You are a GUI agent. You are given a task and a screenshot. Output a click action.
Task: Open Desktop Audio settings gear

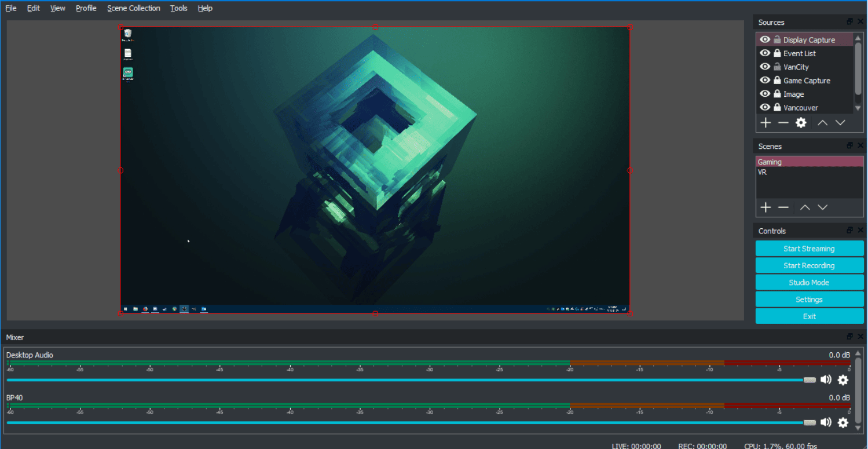click(843, 380)
